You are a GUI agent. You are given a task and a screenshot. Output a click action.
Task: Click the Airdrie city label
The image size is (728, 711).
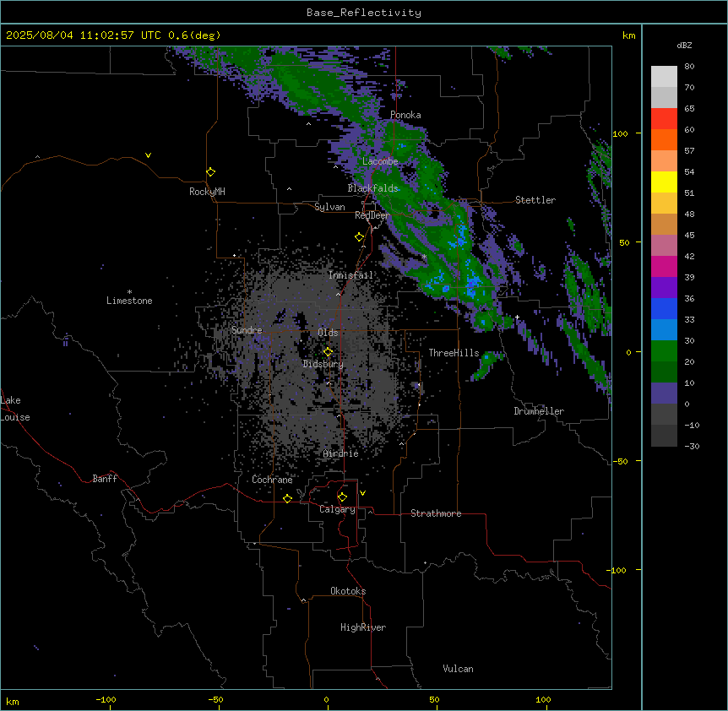(341, 453)
